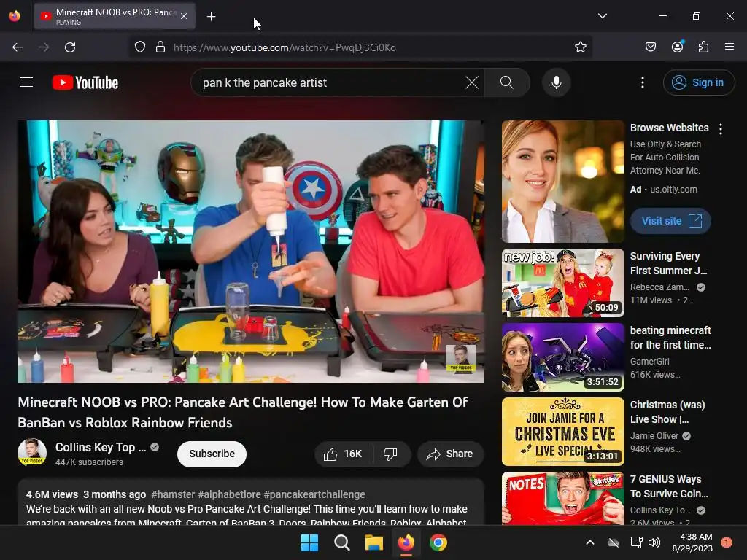Open the YouTube guide hamburger menu

[x=26, y=82]
